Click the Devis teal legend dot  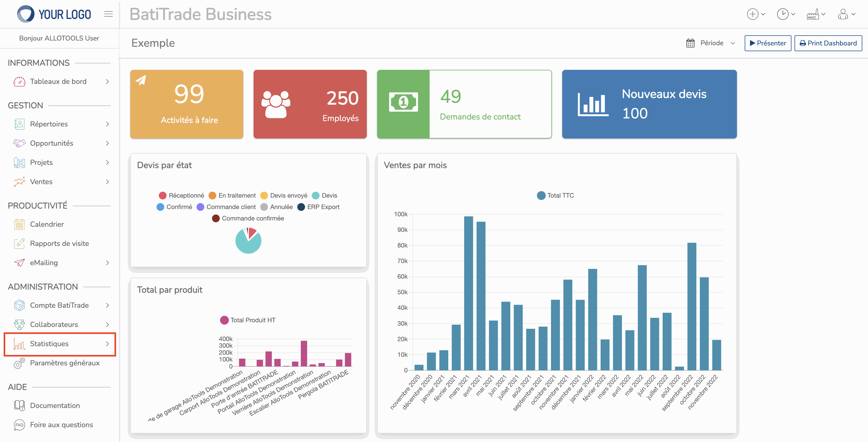pos(316,196)
